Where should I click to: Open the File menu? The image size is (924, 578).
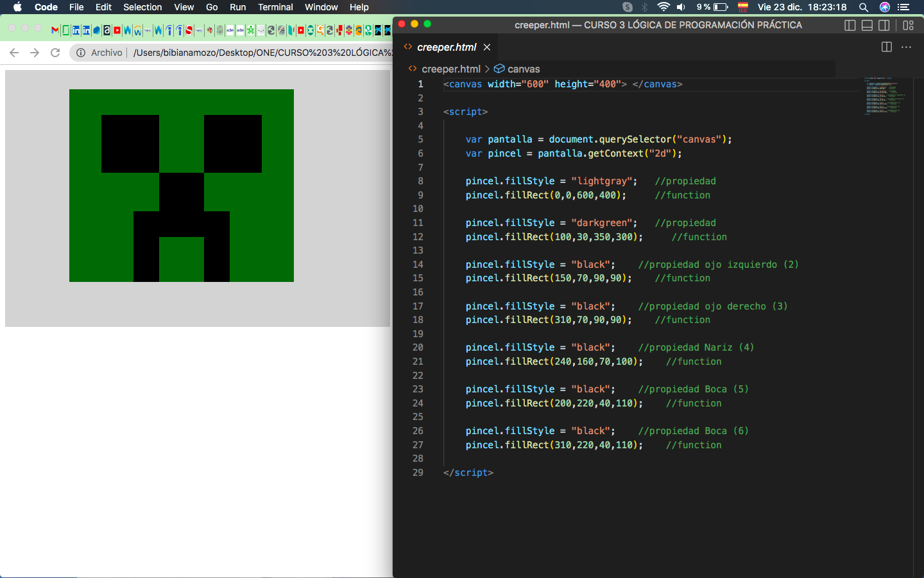(x=76, y=7)
